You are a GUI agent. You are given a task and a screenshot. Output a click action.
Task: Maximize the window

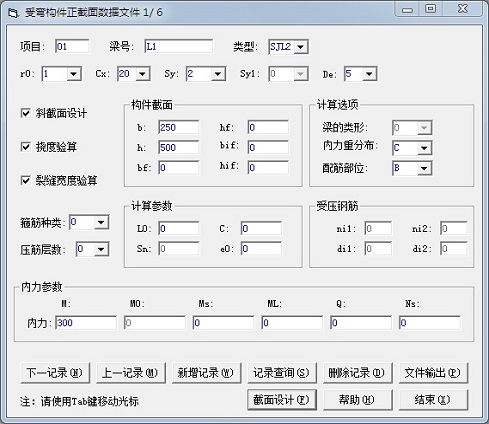click(x=431, y=9)
